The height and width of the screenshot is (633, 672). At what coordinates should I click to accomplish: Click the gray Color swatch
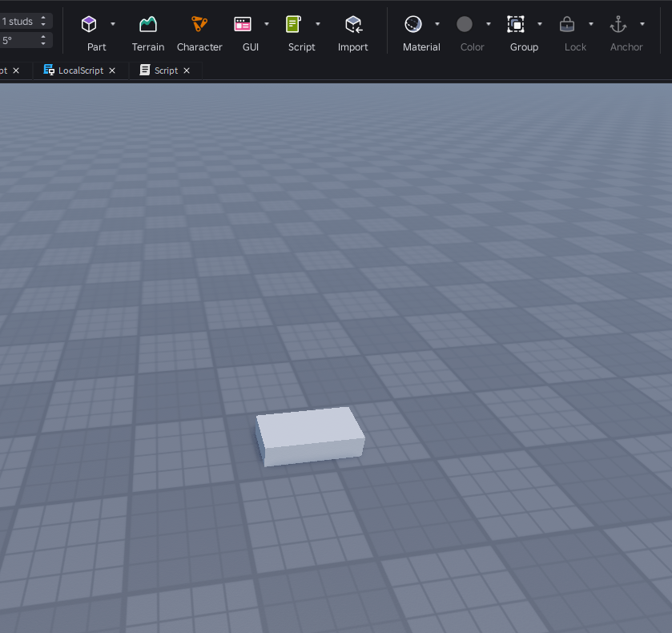(x=465, y=25)
